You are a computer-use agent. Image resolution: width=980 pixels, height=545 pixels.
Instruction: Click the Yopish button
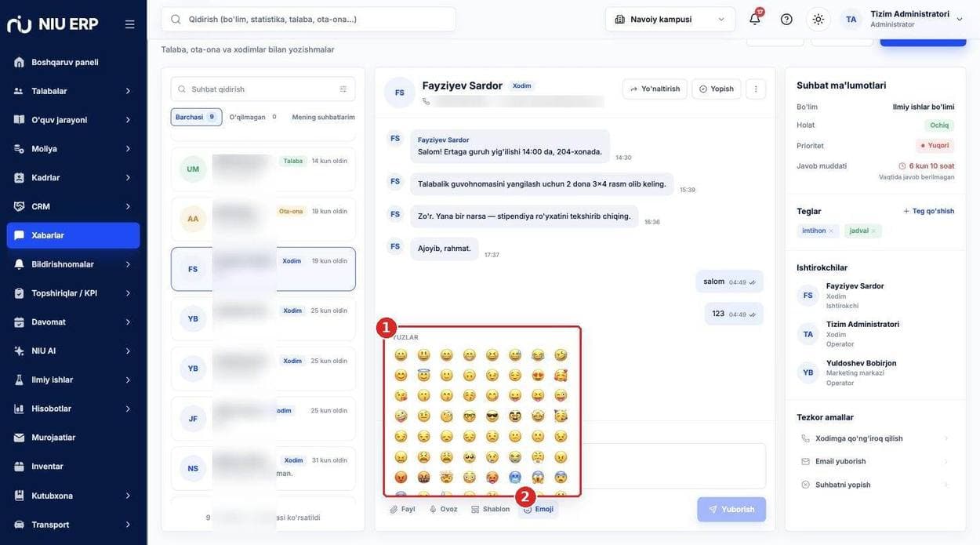tap(716, 89)
